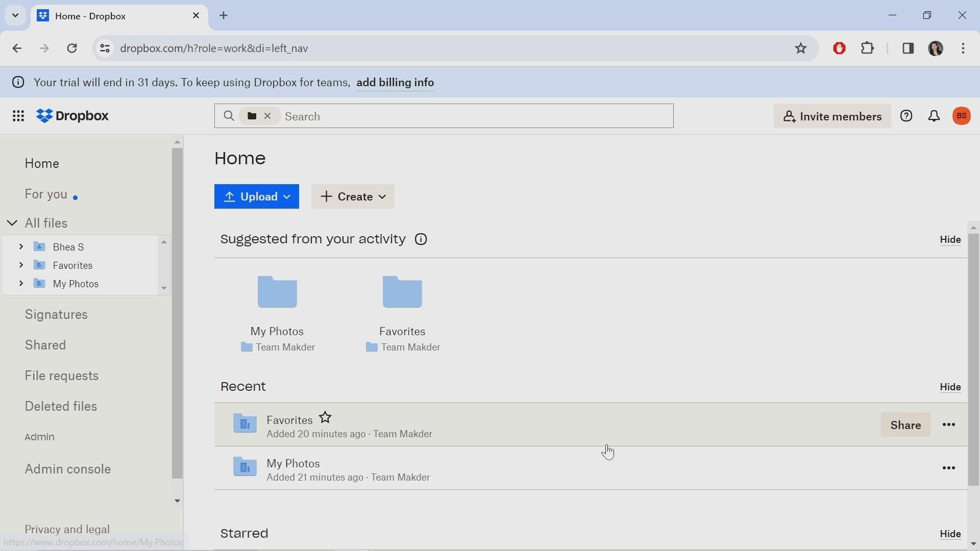The image size is (980, 551).
Task: Open the Create dropdown menu
Action: pyautogui.click(x=353, y=197)
